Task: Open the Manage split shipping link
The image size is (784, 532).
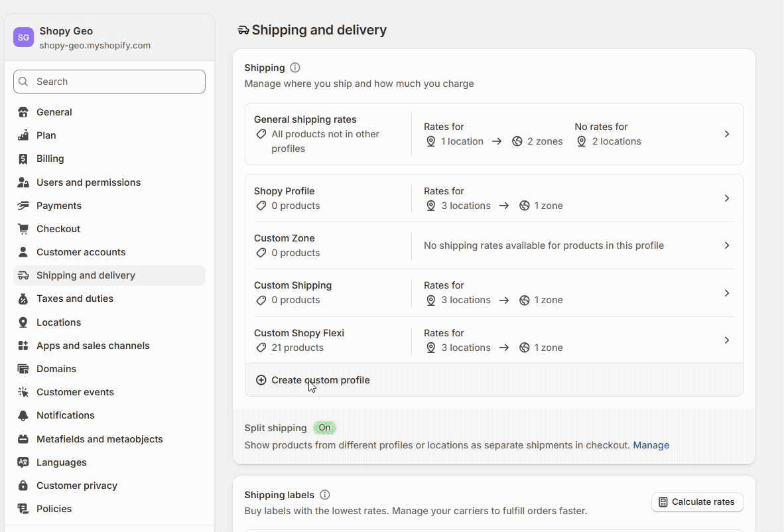Action: 651,445
